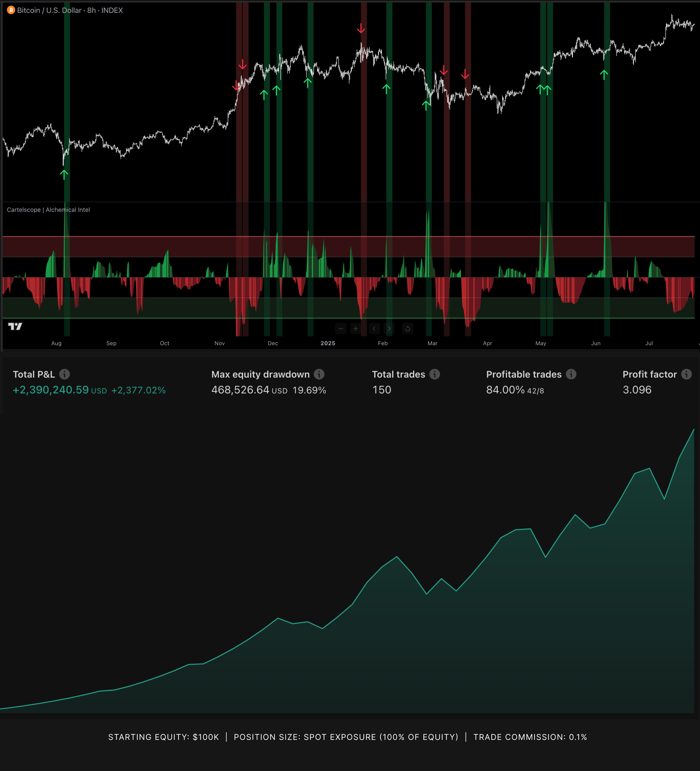The height and width of the screenshot is (771, 700).
Task: Click the TRADE COMMISSION: 0.1% caption
Action: point(530,737)
